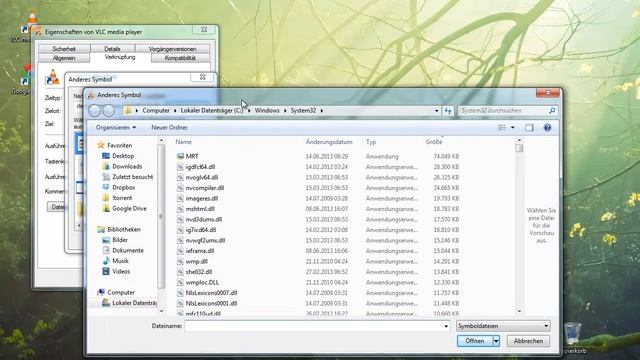Open the Symboldateien file type dropdown
The image size is (640, 360).
(x=503, y=326)
